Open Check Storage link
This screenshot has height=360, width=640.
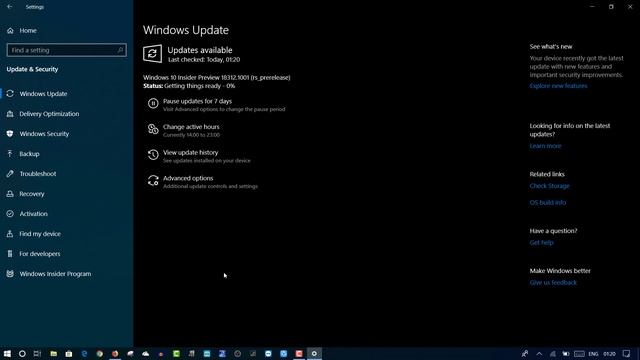click(x=549, y=186)
